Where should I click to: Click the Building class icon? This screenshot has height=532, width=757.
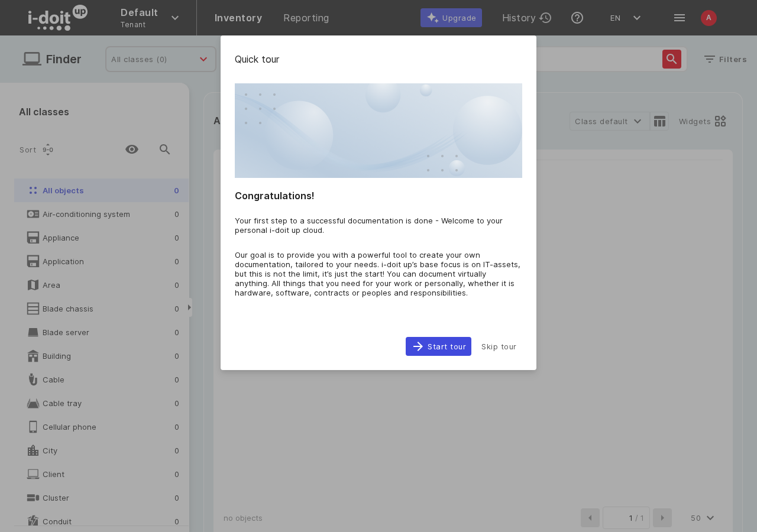tap(33, 356)
